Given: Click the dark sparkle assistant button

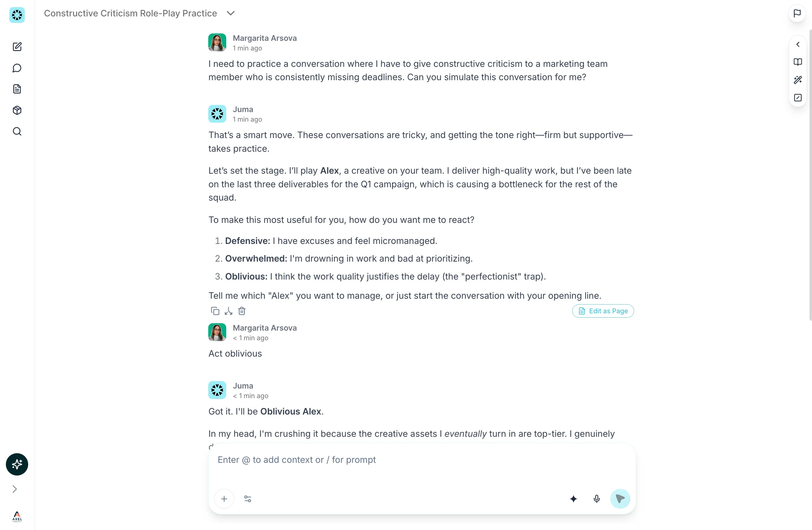Looking at the screenshot, I should (x=17, y=464).
